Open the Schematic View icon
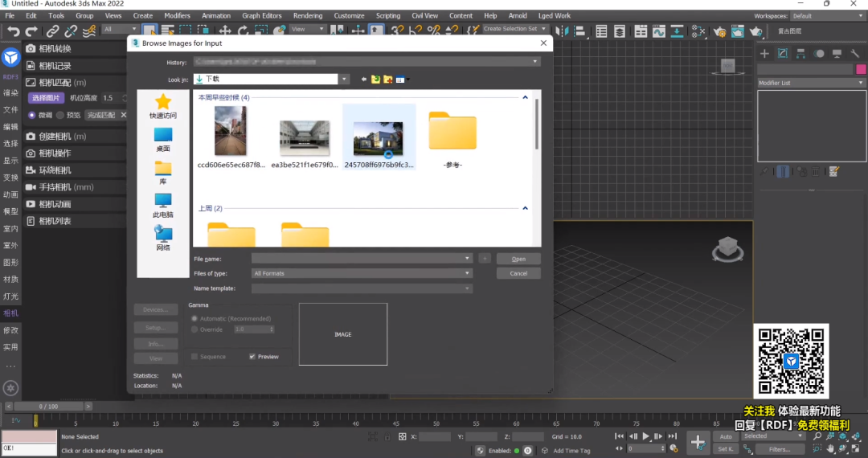 677,31
